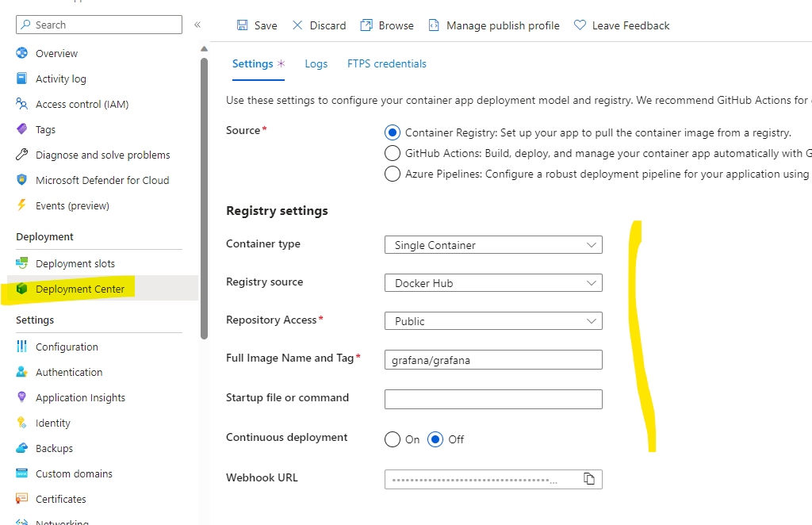Screen dimensions: 812x525
Task: Click Manage publish profile text
Action: pyautogui.click(x=503, y=25)
